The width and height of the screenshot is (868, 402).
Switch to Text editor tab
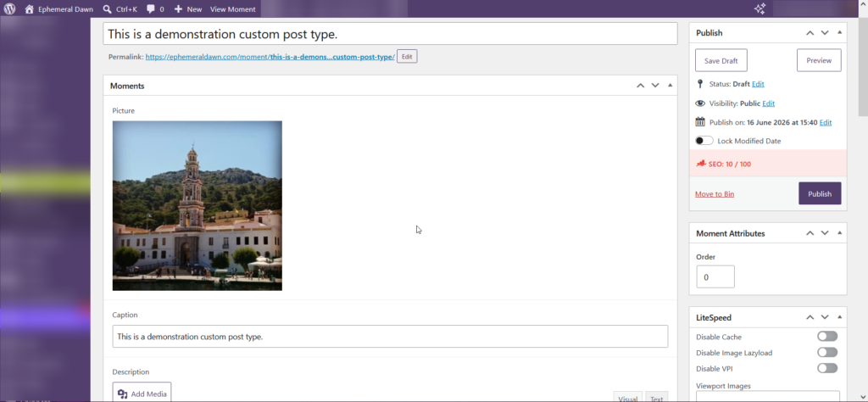(657, 397)
